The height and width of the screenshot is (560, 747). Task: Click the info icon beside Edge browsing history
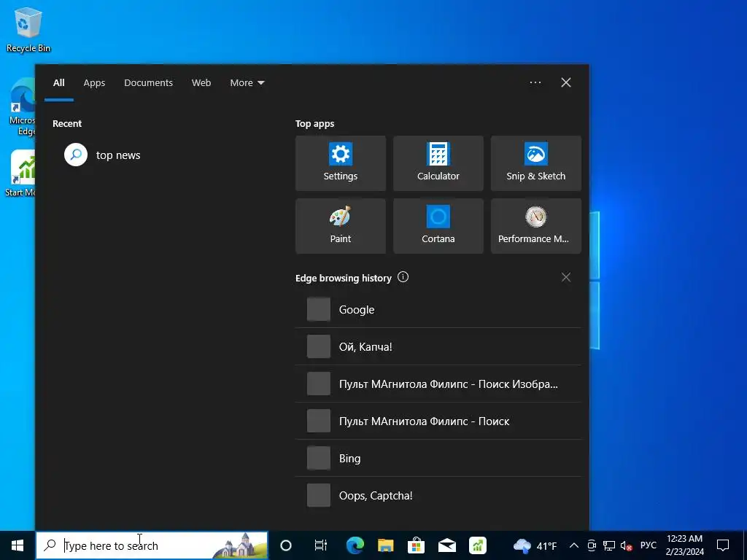pos(403,277)
